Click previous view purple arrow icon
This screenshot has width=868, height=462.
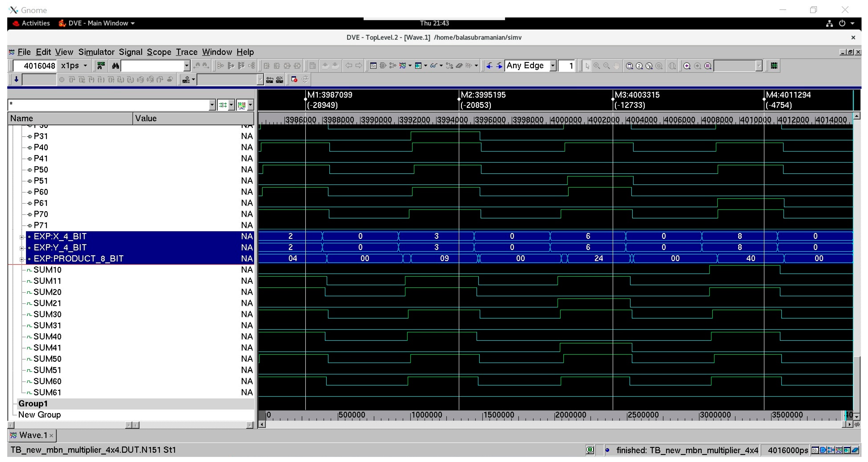tap(686, 66)
